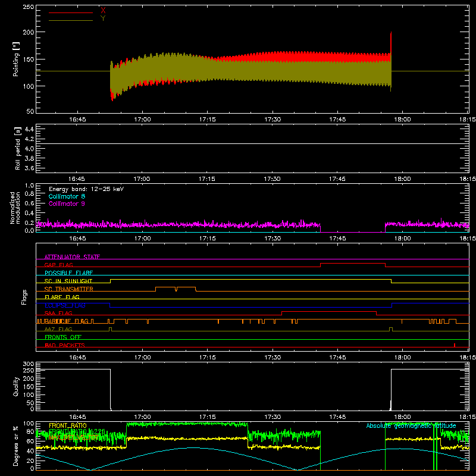Click the 80 value on the Degrees axis

tap(30, 431)
